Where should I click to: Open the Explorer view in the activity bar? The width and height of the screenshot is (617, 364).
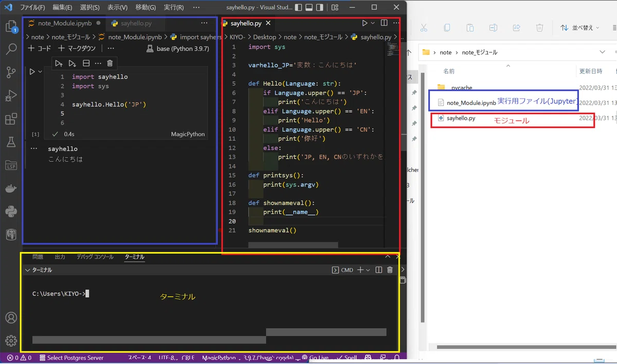coord(11,26)
